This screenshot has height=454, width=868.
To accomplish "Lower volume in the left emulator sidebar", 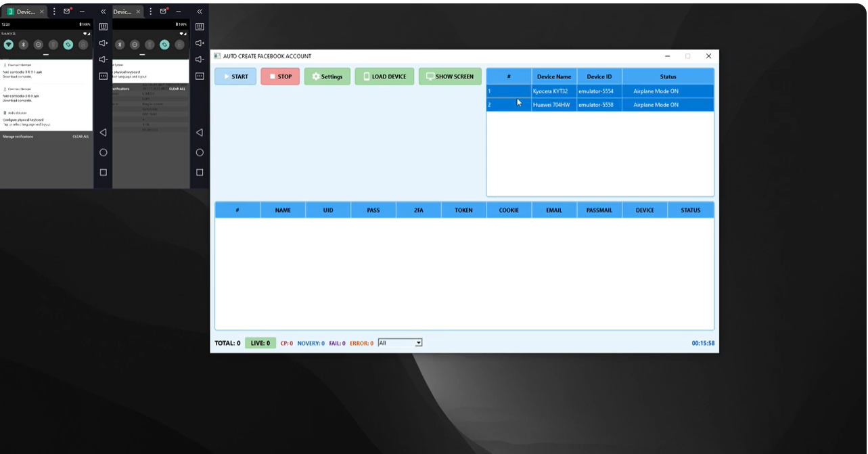I will (104, 60).
